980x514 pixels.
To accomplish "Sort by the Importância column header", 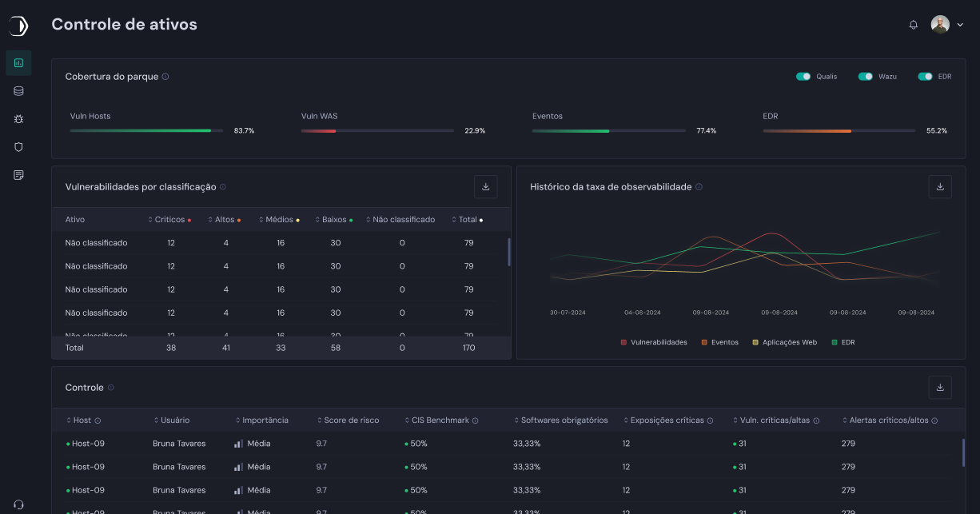I will point(265,420).
